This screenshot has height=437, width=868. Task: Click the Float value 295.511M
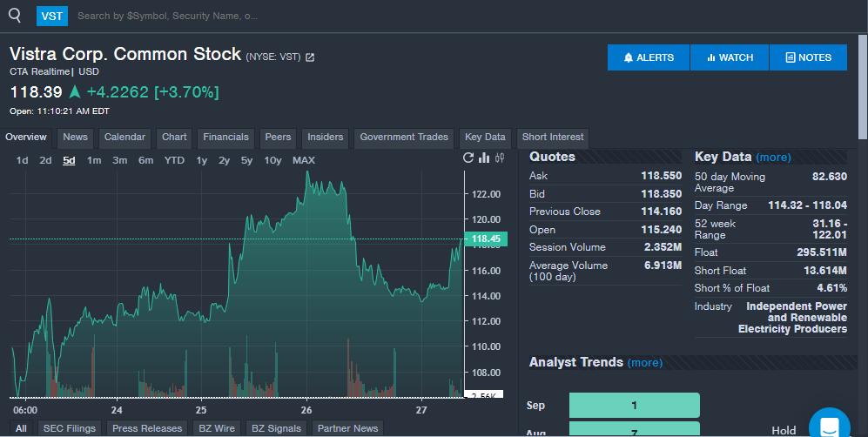click(x=822, y=252)
